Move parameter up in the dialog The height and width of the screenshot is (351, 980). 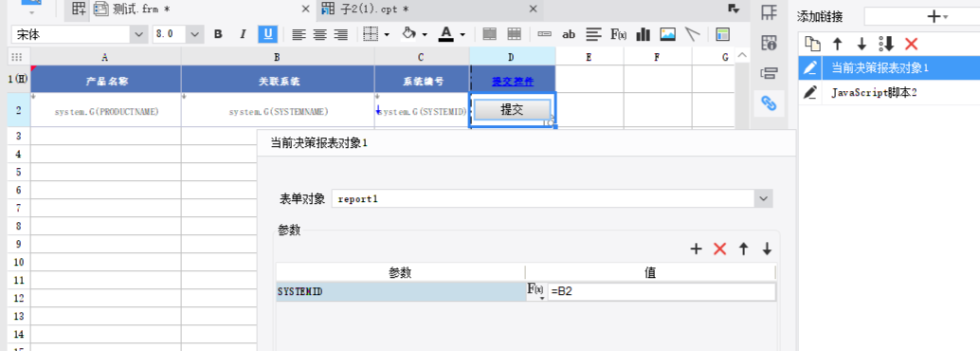pyautogui.click(x=743, y=249)
